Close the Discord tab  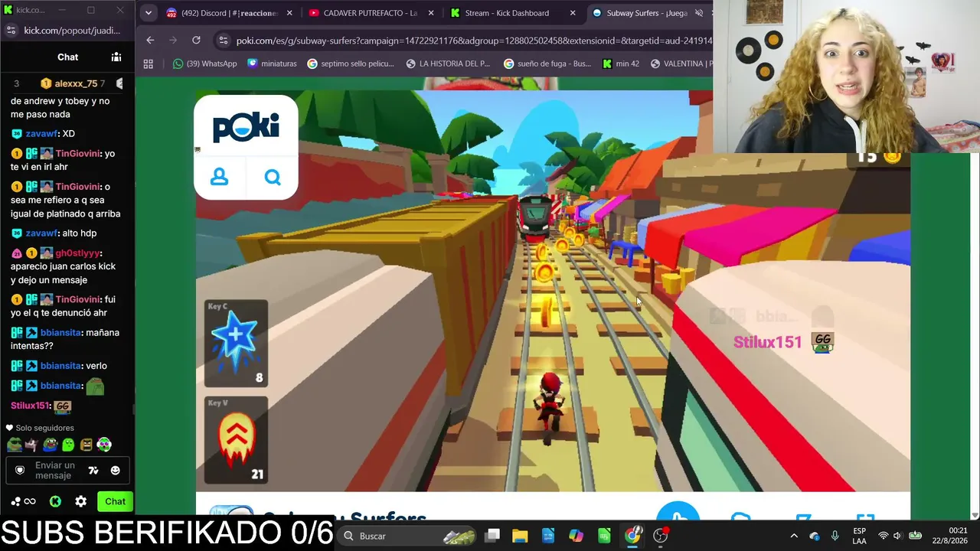[289, 13]
